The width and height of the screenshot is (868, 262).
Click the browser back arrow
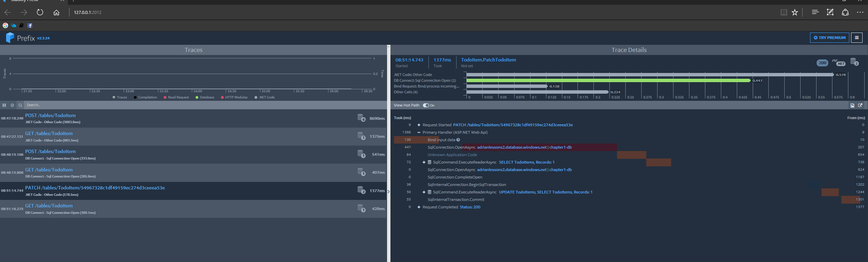(7, 12)
